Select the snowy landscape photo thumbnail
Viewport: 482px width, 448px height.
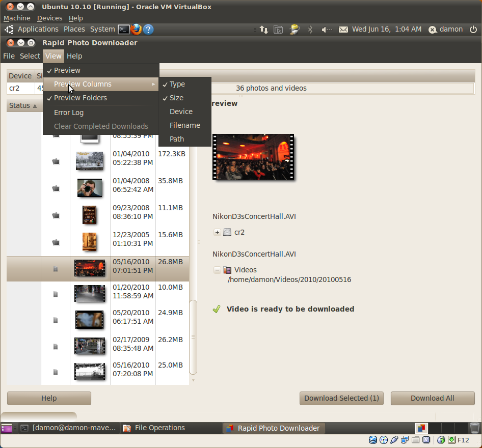pos(89,161)
